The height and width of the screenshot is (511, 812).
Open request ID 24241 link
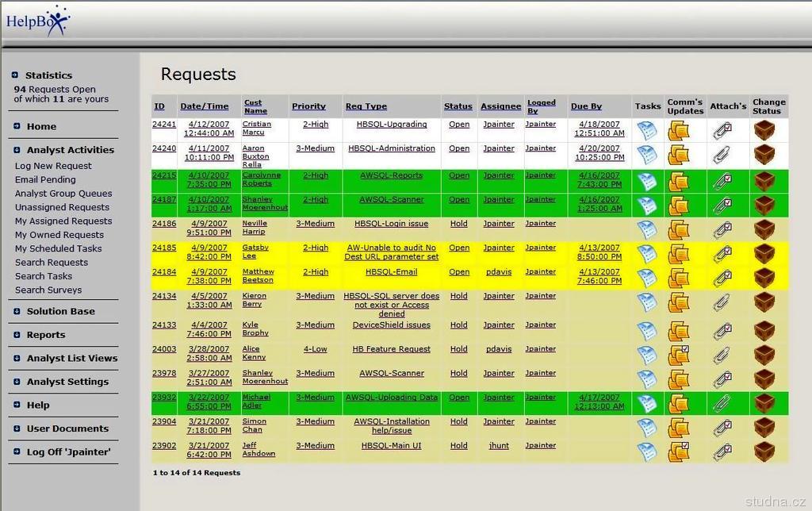164,125
